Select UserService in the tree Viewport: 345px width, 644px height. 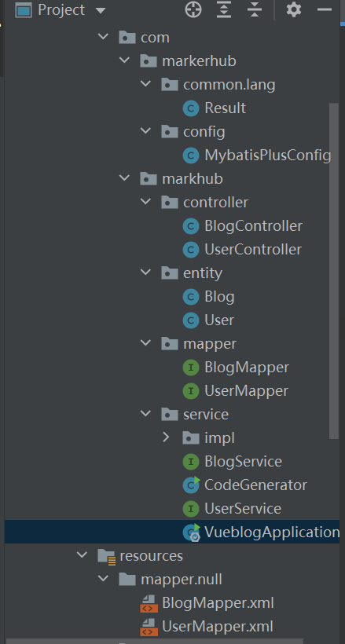tap(243, 509)
